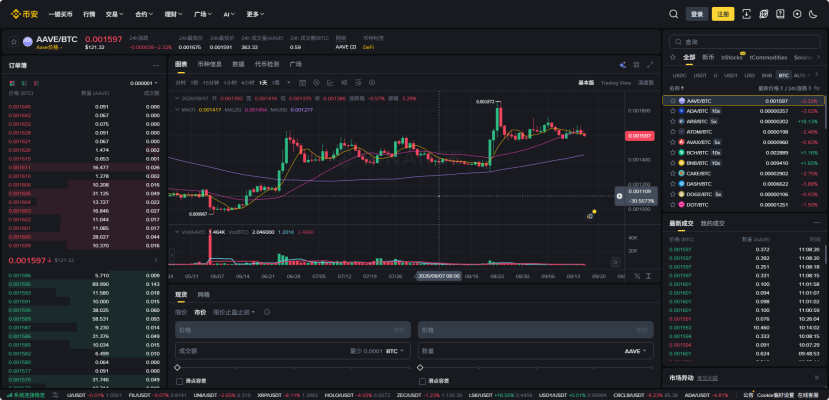Open the search magnifier in top bar
This screenshot has height=400, width=829.
click(673, 14)
